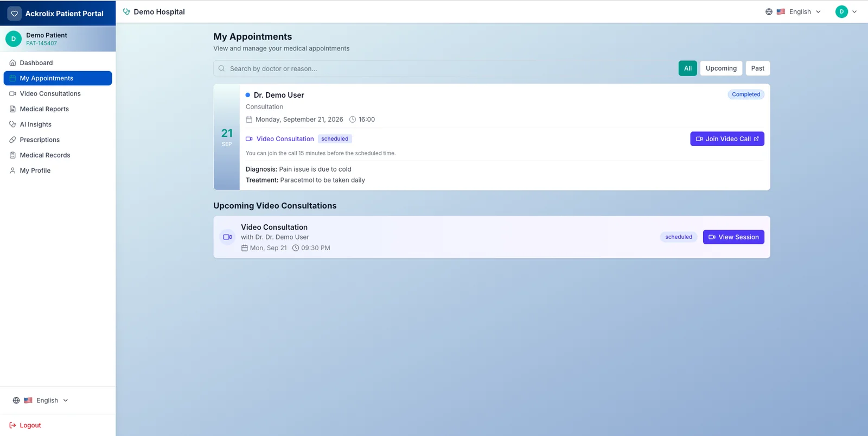Click the calendar icon beside My Appointments

tap(12, 78)
